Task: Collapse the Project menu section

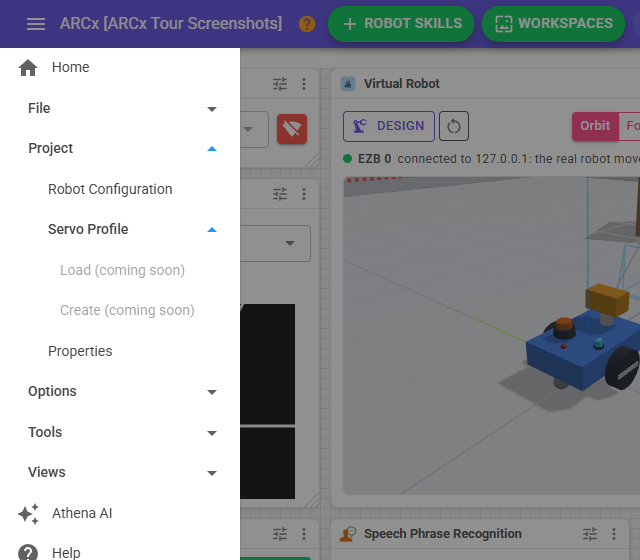Action: pyautogui.click(x=120, y=149)
